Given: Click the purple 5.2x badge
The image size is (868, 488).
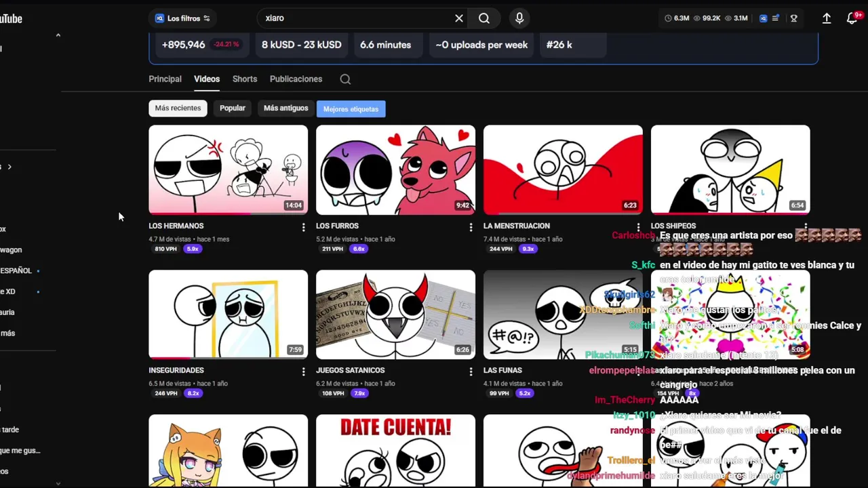Looking at the screenshot, I should [525, 393].
